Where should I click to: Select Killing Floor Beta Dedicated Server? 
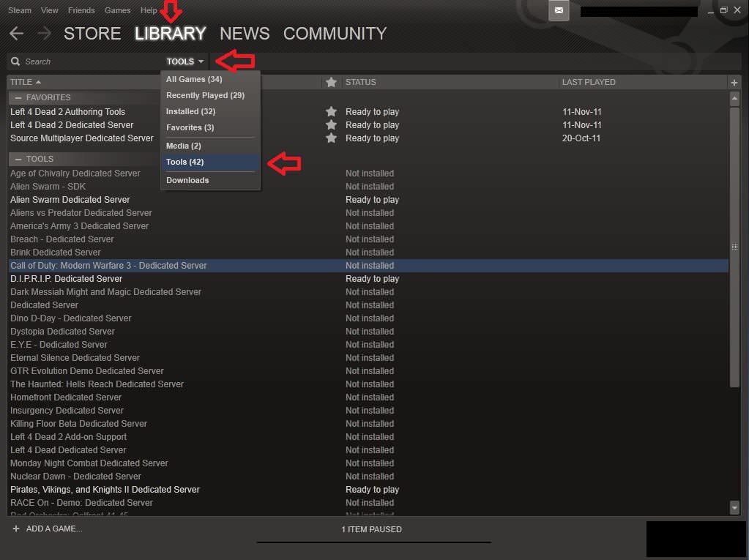click(78, 424)
